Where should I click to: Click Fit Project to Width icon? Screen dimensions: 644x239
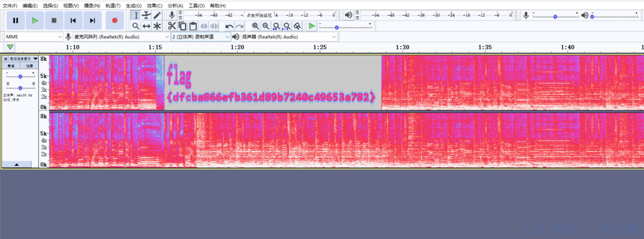click(286, 26)
